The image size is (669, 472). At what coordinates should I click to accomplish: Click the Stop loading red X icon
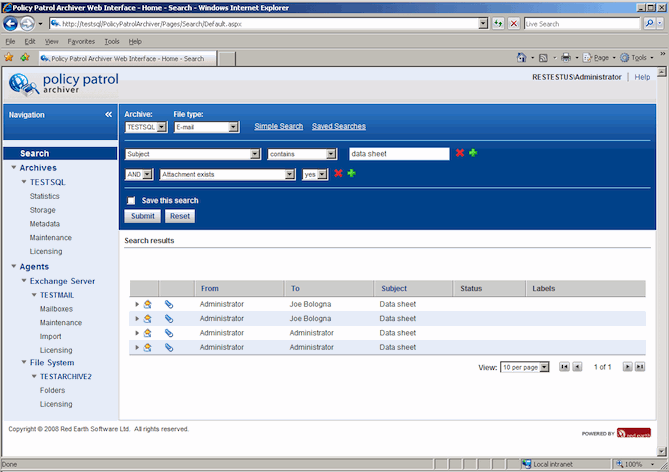click(514, 23)
